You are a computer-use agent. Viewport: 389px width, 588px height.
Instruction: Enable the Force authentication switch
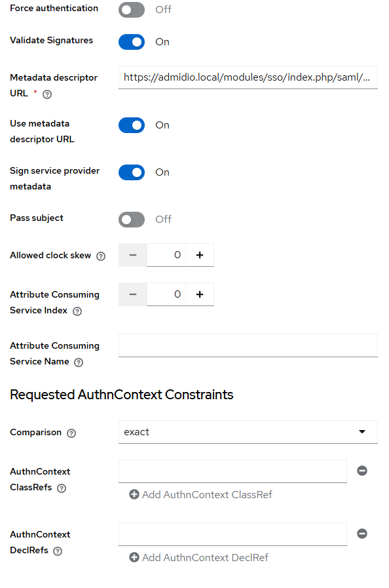click(132, 10)
